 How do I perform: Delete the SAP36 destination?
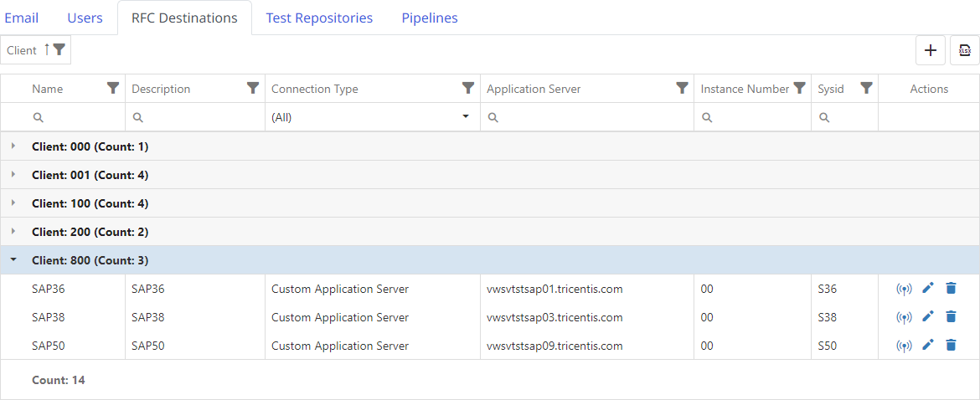(951, 289)
